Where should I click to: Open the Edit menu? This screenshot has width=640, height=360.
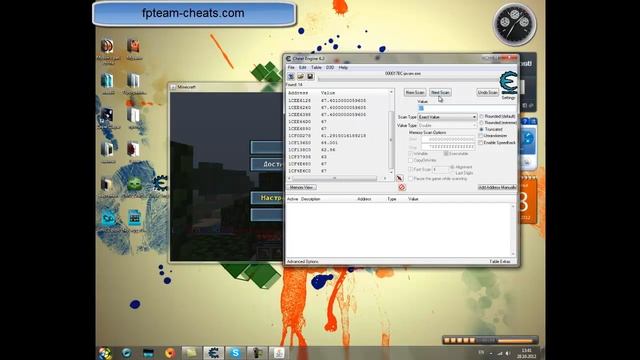point(302,67)
